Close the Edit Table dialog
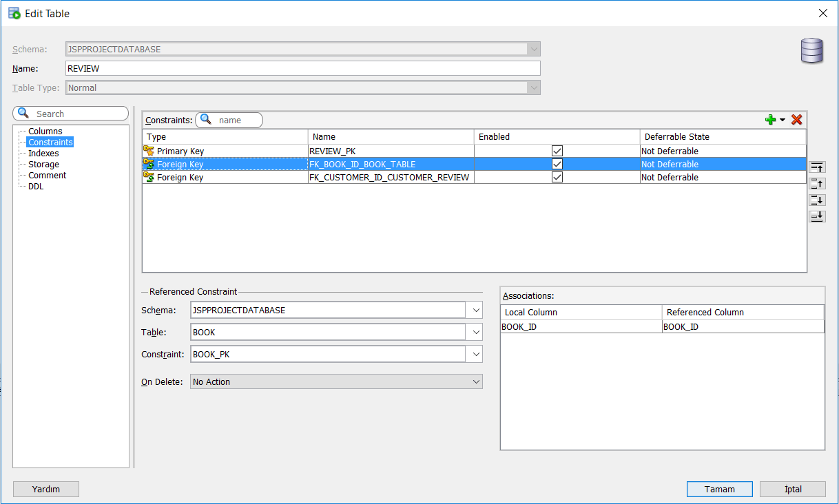 [822, 13]
